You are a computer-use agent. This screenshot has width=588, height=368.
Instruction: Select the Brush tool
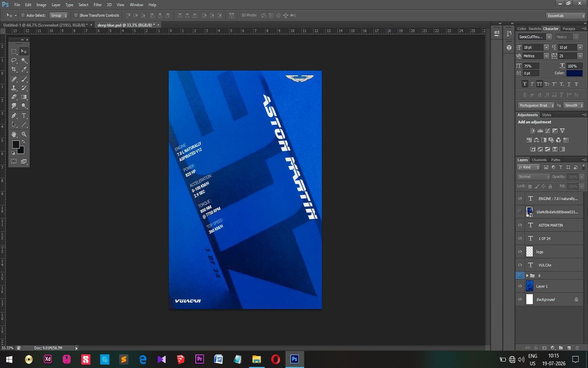click(x=24, y=79)
